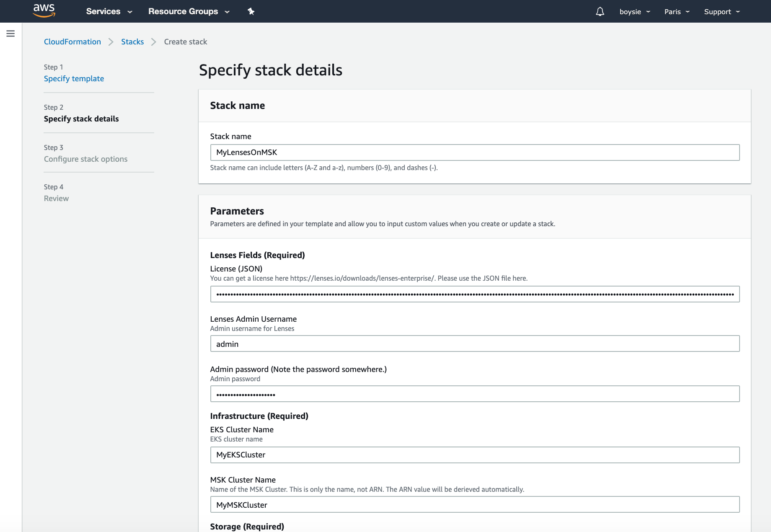The image size is (771, 532).
Task: Click the Infrastructure (Required) heading
Action: click(259, 416)
